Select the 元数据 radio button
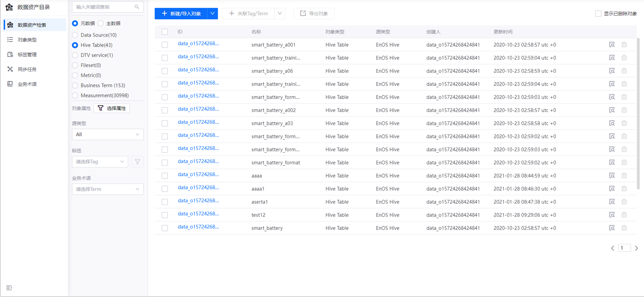The width and height of the screenshot is (644, 297). tap(75, 23)
